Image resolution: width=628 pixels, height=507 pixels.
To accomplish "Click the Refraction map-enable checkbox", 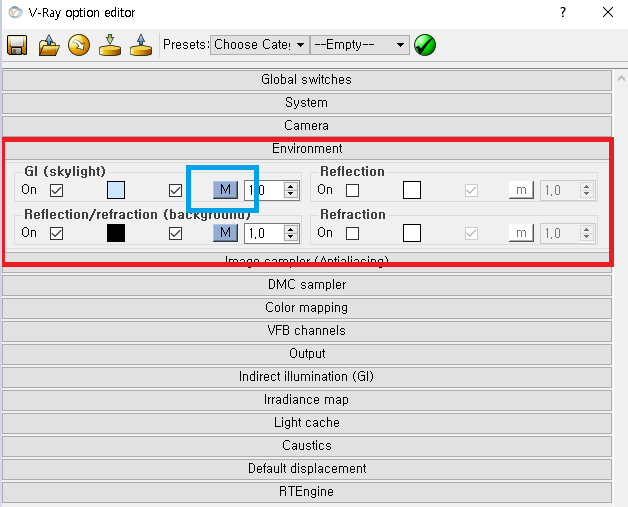I will (x=471, y=233).
